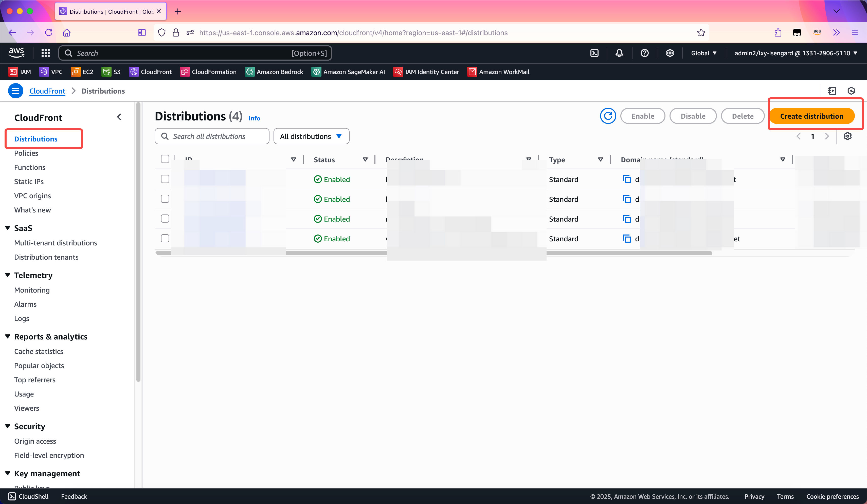Collapse the Key management section
The height and width of the screenshot is (504, 867).
tap(8, 473)
